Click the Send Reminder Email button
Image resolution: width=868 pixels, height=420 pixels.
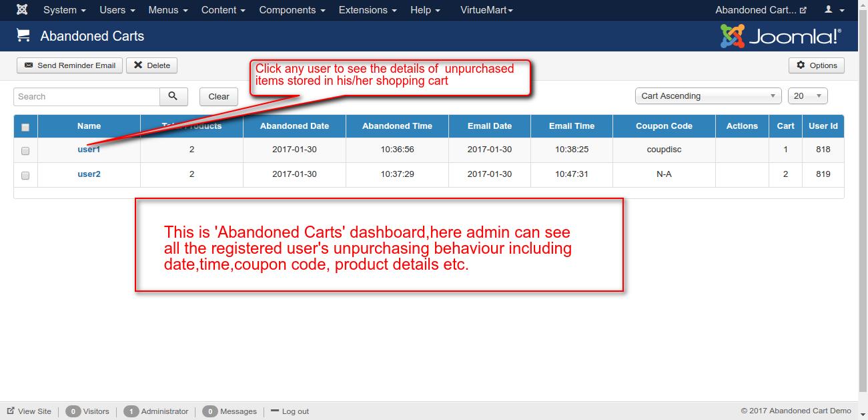[x=69, y=65]
